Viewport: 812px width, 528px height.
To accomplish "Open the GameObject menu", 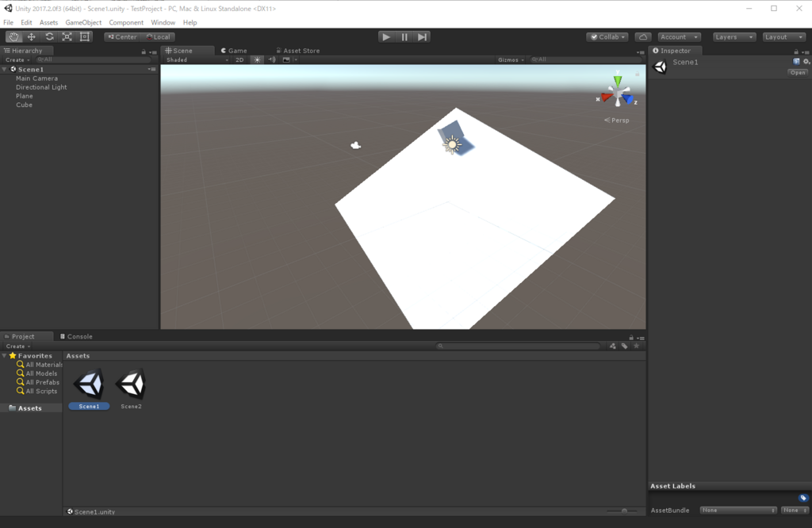I will pyautogui.click(x=83, y=22).
